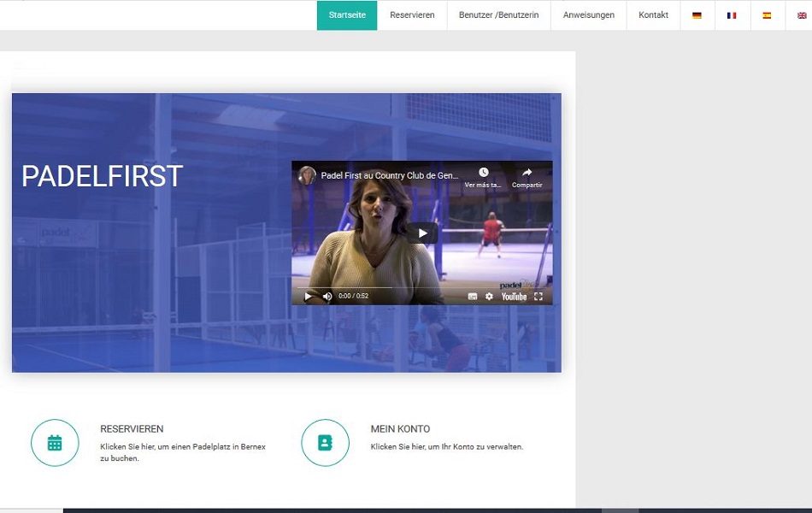812x513 pixels.
Task: Click the calendar Reservieren circle icon
Action: (55, 443)
